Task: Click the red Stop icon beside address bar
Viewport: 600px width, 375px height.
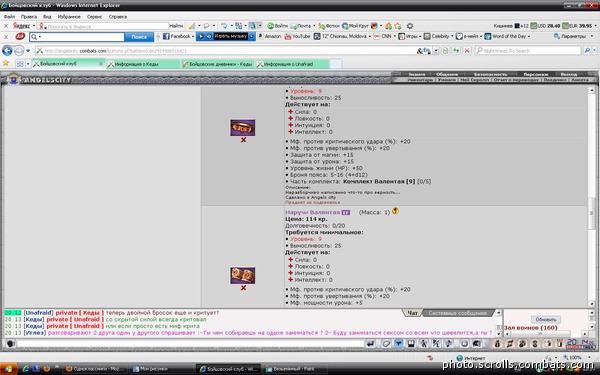Action: (x=467, y=51)
